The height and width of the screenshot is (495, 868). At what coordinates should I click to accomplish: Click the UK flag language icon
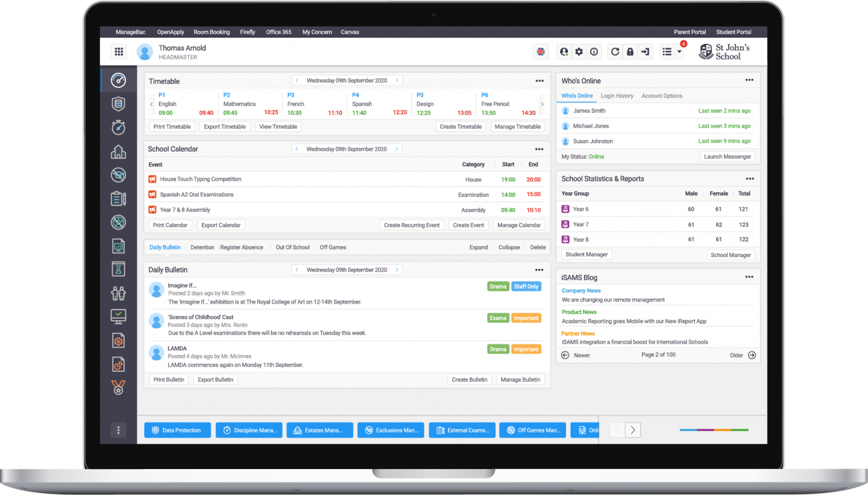(x=541, y=52)
